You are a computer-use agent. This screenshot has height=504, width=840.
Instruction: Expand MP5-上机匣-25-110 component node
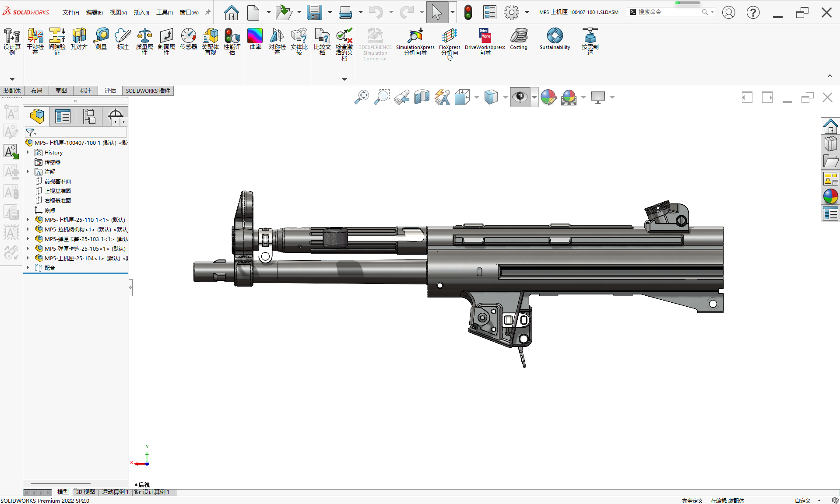point(28,220)
